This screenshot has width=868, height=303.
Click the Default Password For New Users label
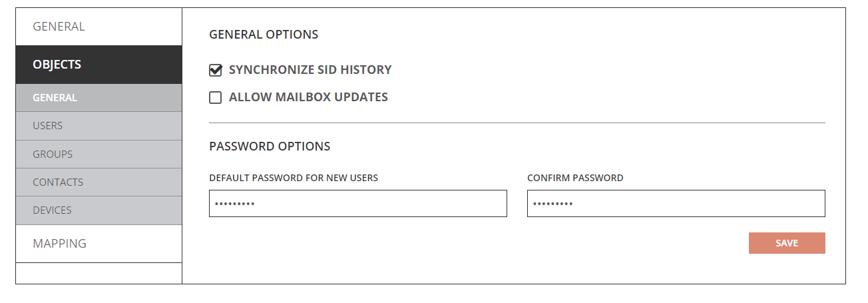[294, 178]
